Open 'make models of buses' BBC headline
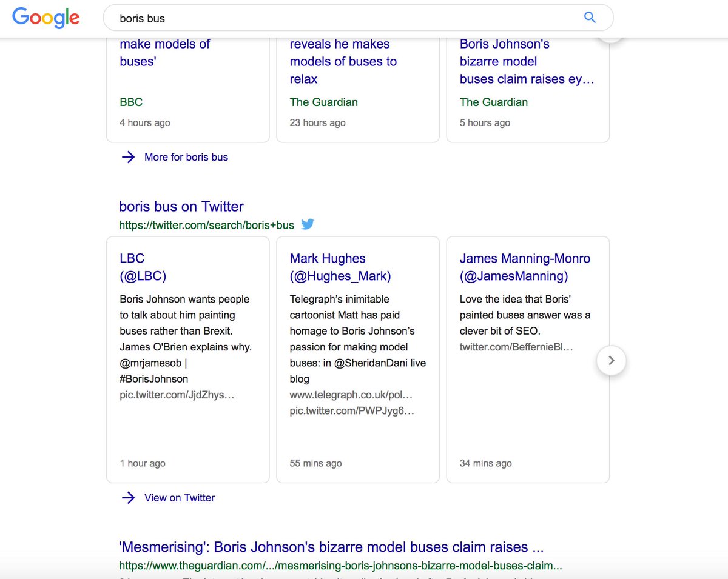728x579 pixels. (164, 53)
